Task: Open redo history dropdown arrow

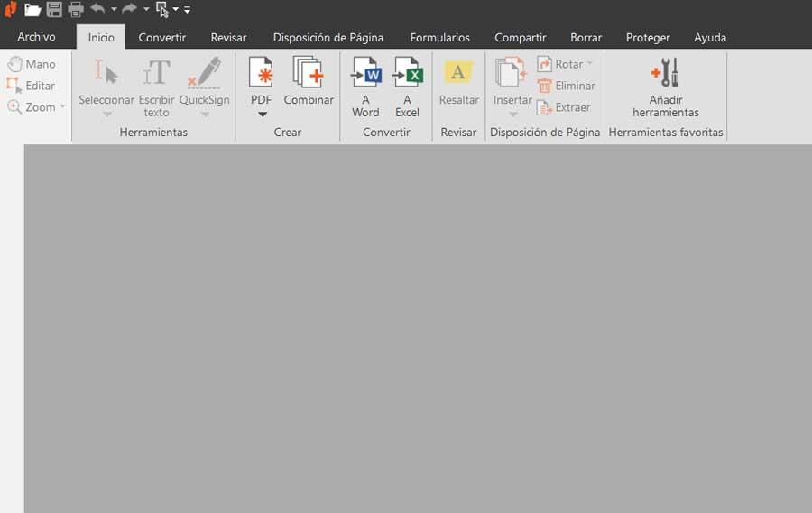Action: pyautogui.click(x=146, y=9)
